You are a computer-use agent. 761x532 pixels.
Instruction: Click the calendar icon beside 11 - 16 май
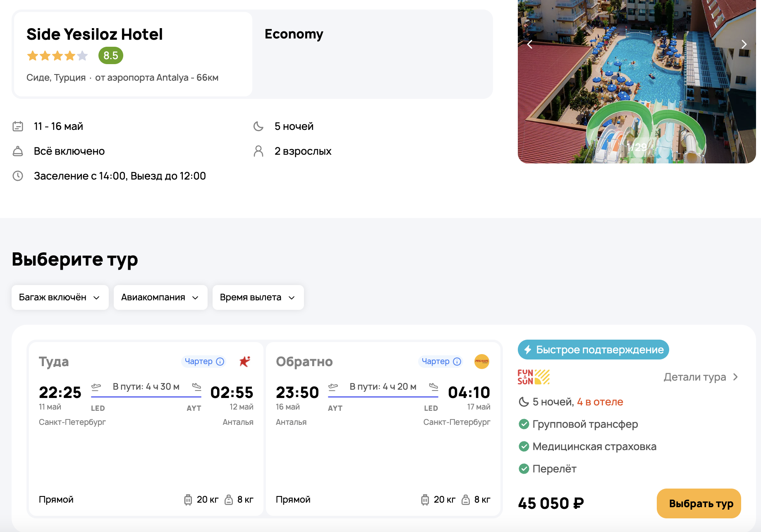pos(18,126)
